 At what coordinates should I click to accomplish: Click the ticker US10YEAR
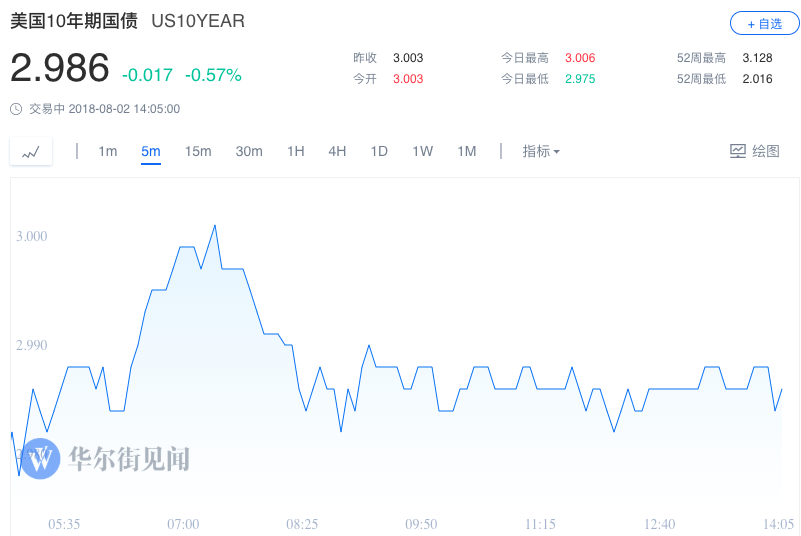pyautogui.click(x=198, y=21)
